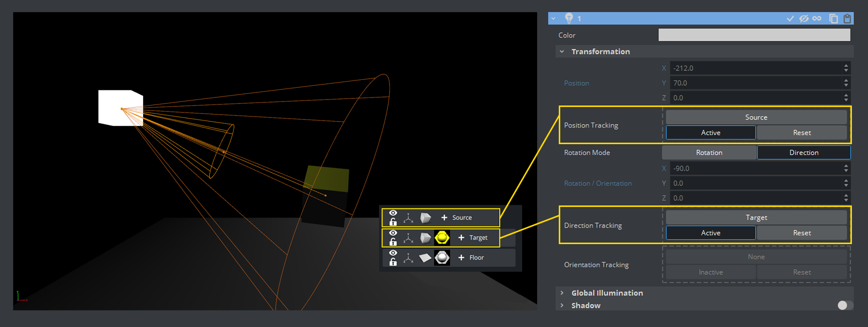This screenshot has width=868, height=327.
Task: Click the white material icon on Floor
Action: (442, 258)
